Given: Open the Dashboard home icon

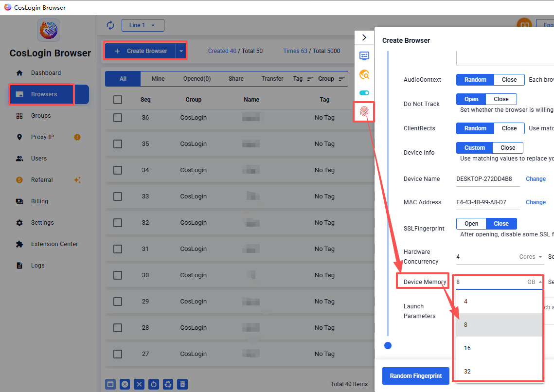Looking at the screenshot, I should pos(19,73).
